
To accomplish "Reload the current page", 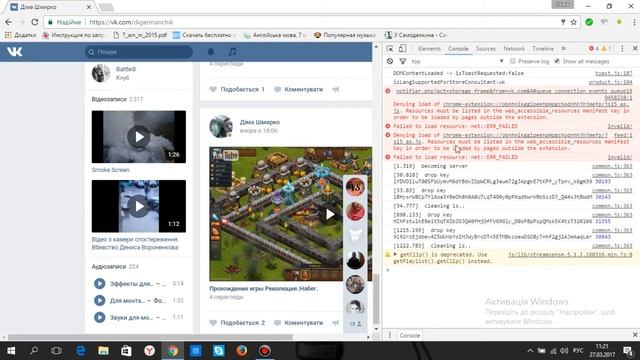I will point(35,22).
